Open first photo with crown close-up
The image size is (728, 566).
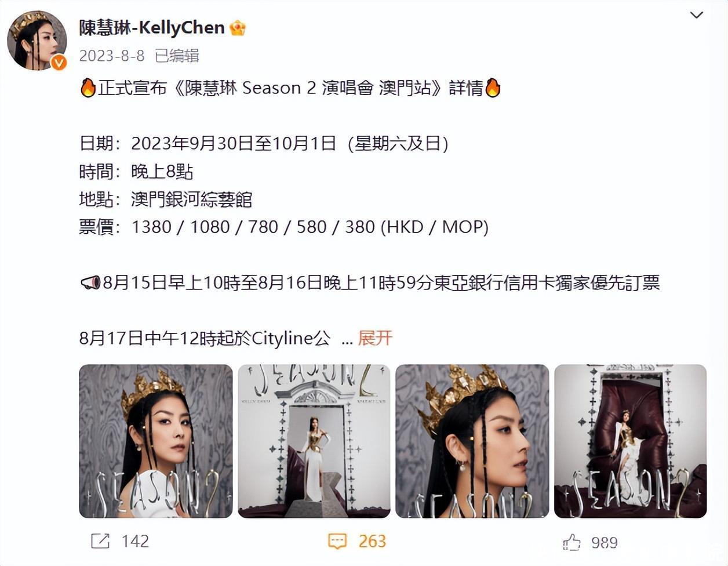156,441
